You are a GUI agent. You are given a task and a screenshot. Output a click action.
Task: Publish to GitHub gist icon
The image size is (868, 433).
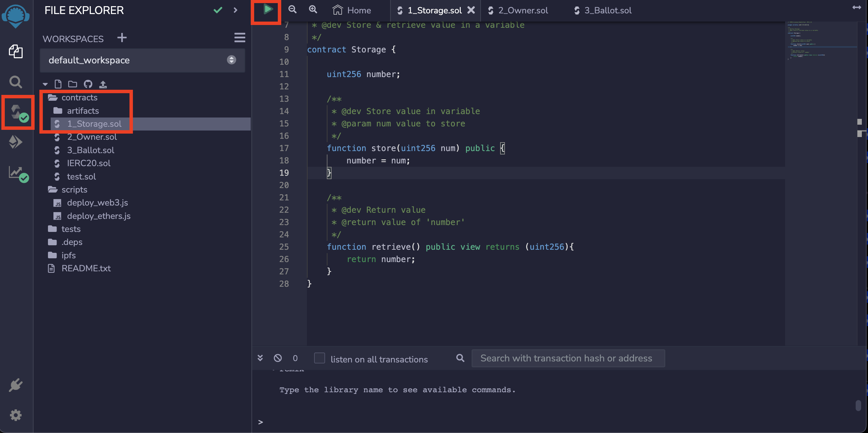(88, 84)
